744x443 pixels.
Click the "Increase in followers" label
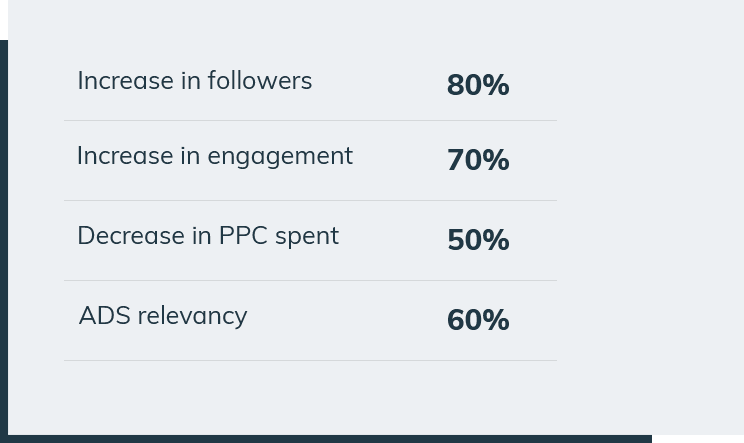tap(195, 81)
